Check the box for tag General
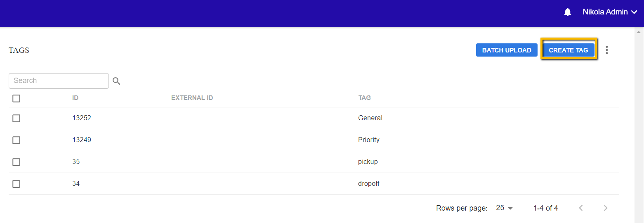The width and height of the screenshot is (644, 223). pyautogui.click(x=16, y=118)
